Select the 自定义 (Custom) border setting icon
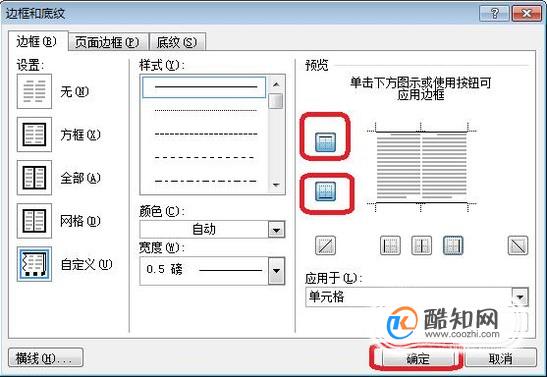547x377 pixels. (34, 264)
